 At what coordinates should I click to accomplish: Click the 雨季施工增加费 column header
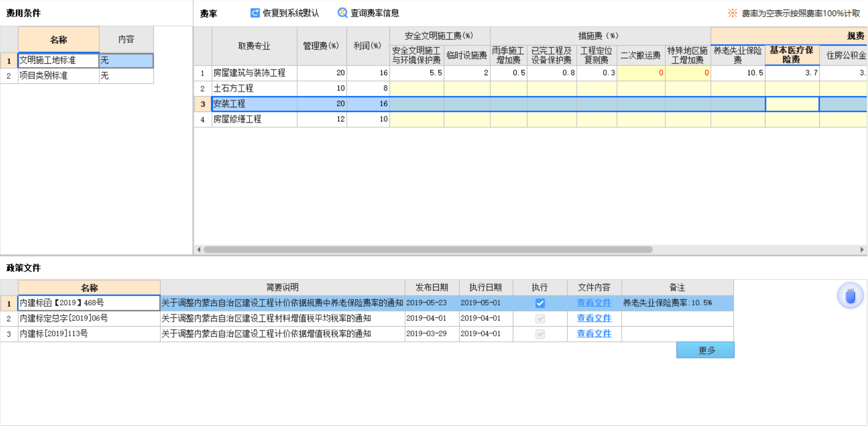coord(509,55)
